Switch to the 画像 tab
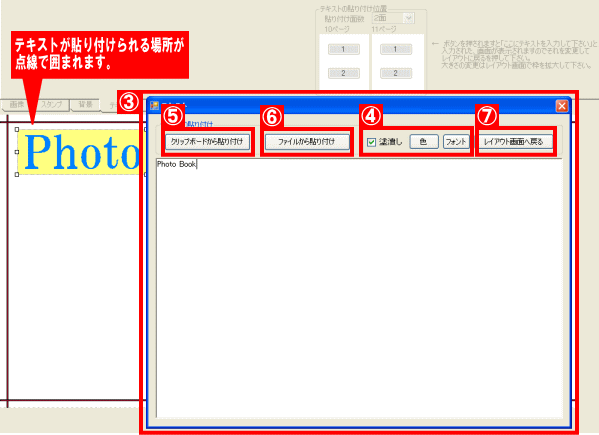The image size is (599, 435). tap(17, 105)
